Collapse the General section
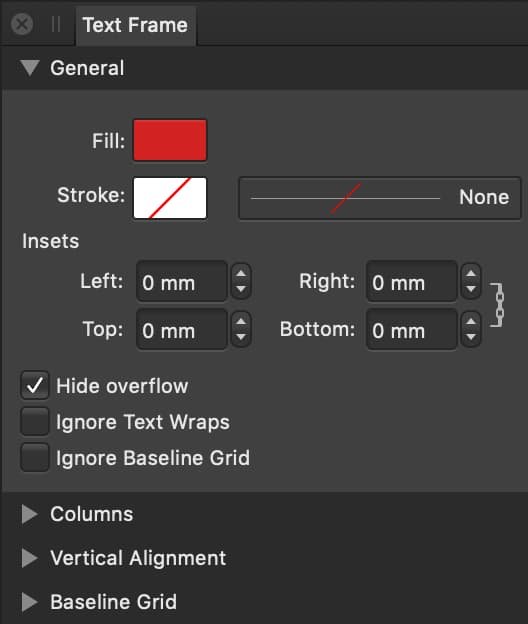This screenshot has height=624, width=528. [30, 68]
